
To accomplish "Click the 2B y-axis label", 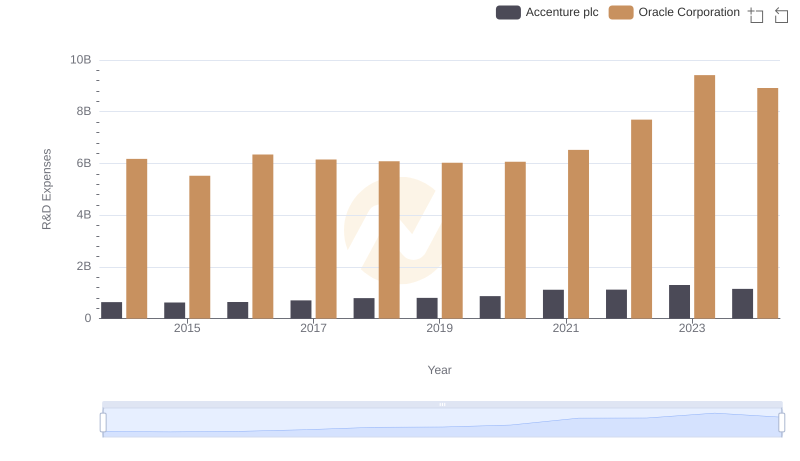I will click(84, 266).
